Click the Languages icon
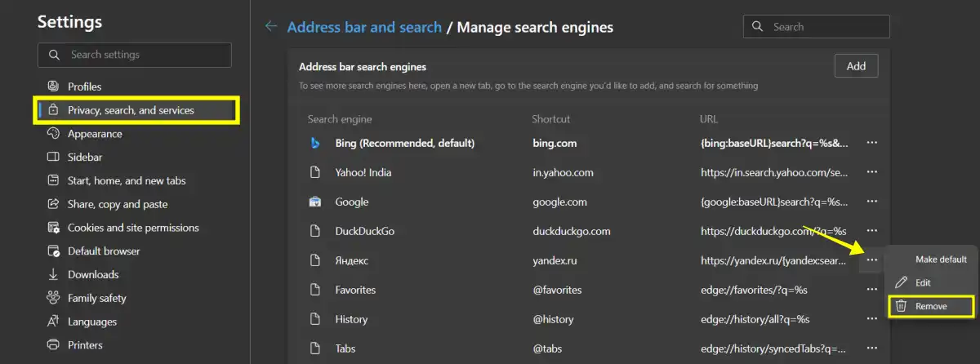 tap(54, 322)
